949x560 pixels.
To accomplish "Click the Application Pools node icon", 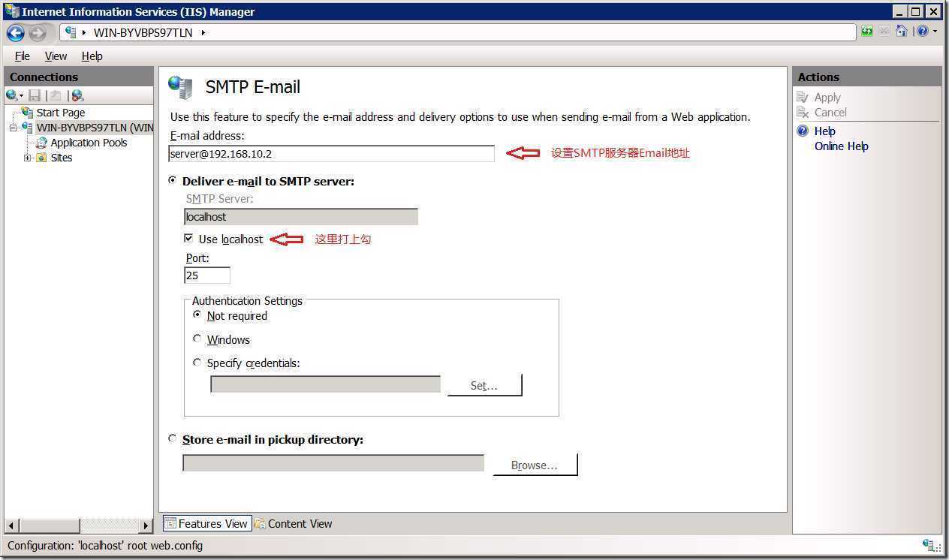I will [x=42, y=143].
